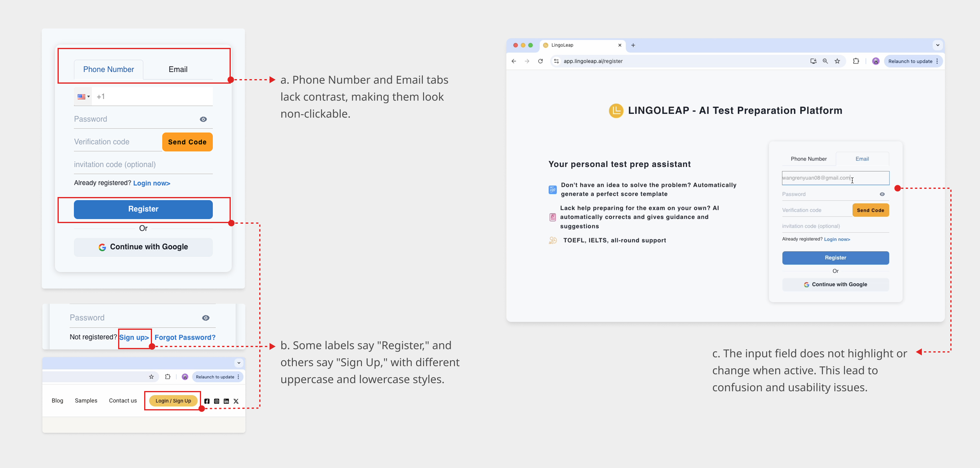The width and height of the screenshot is (980, 468).
Task: Open the Instagram social icon
Action: 217,401
